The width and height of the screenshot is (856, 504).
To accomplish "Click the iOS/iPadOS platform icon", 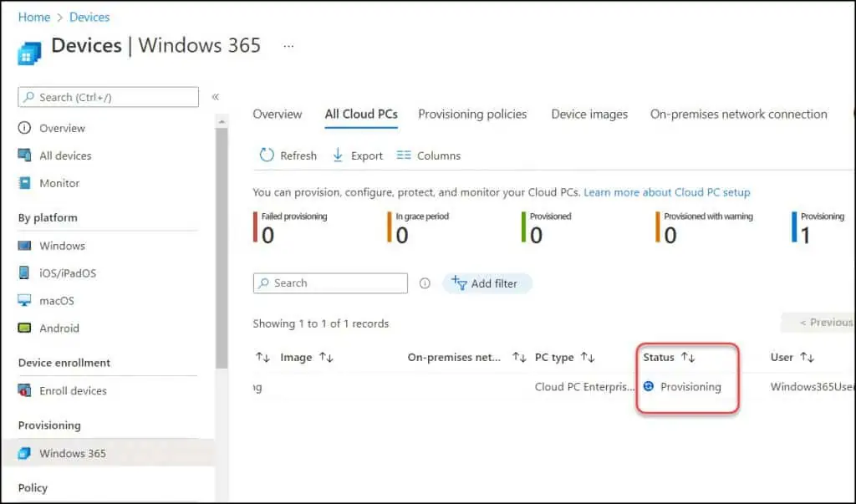I will [24, 272].
